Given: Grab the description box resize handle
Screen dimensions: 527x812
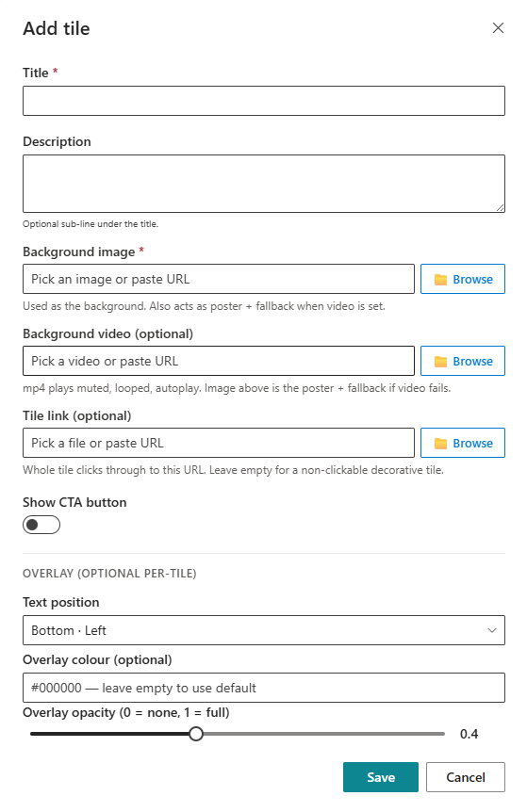Looking at the screenshot, I should point(500,207).
